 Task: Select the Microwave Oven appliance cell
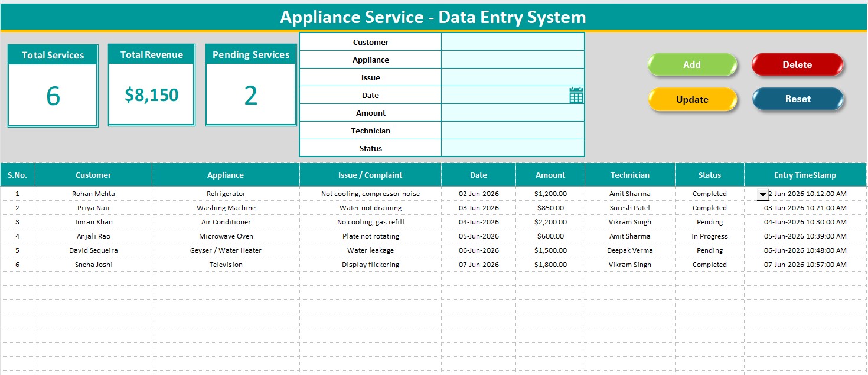226,236
